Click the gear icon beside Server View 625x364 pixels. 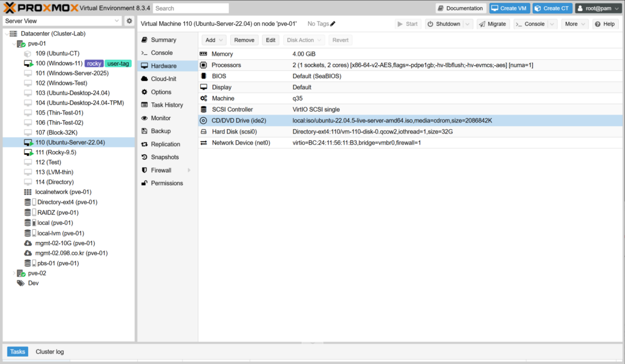pyautogui.click(x=129, y=21)
